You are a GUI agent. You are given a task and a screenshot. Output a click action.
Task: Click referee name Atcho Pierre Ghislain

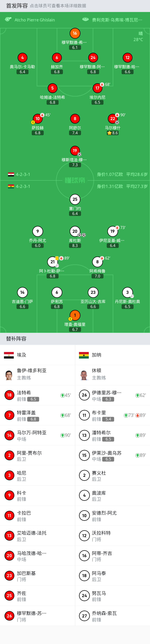(35, 20)
